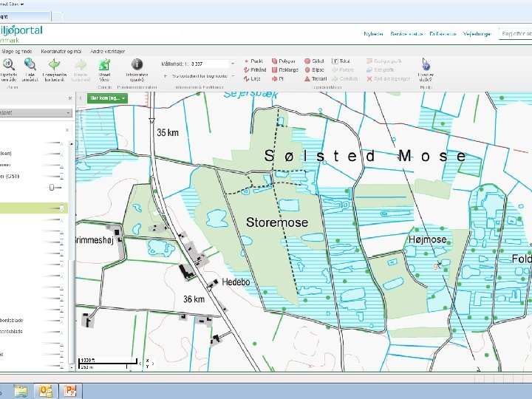This screenshot has height=399, width=532.
Task: Close the layer list with lower X
Action: (x=67, y=130)
